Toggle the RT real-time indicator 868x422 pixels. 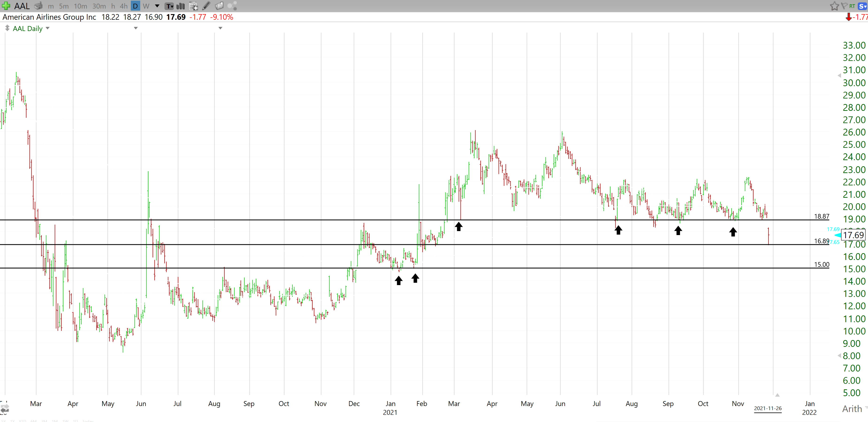pyautogui.click(x=852, y=6)
